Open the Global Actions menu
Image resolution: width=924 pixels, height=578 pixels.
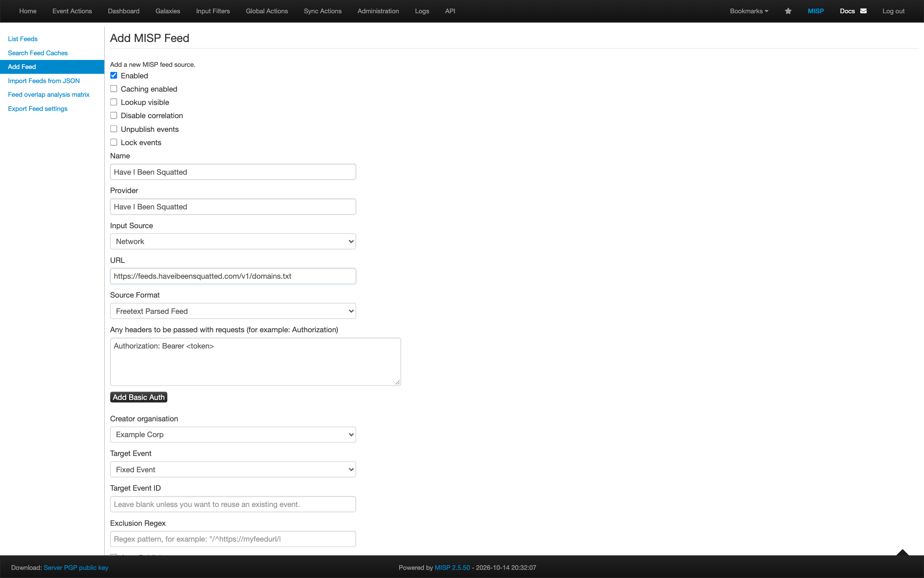(267, 11)
